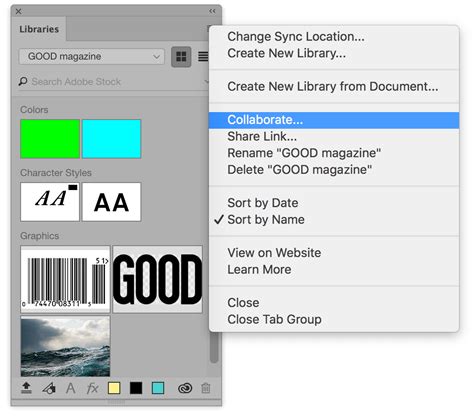Open the Creative Cloud sync status icon
Screen dimensions: 474x416
[x=185, y=388]
